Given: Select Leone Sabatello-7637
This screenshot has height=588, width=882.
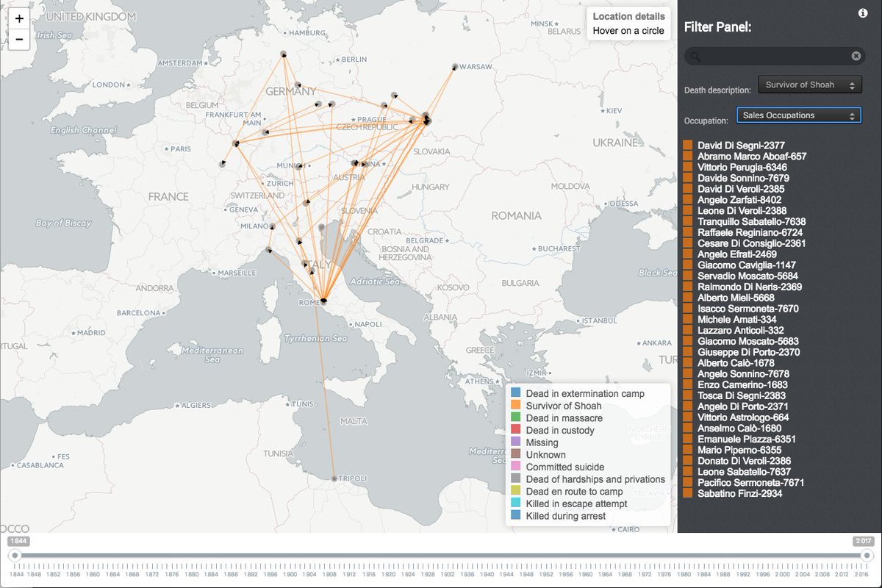Looking at the screenshot, I should (745, 471).
